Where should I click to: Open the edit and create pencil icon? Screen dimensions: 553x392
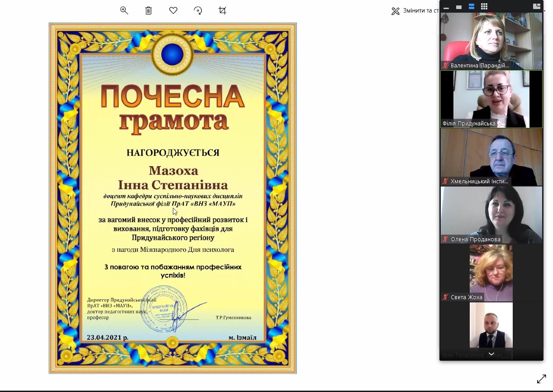tap(396, 11)
